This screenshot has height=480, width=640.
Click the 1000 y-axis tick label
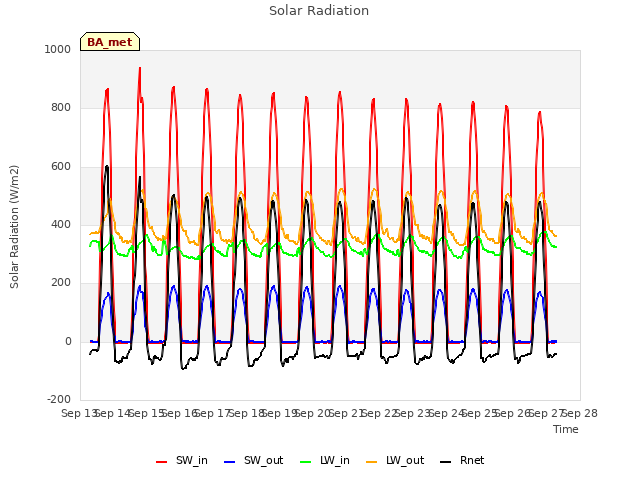[x=58, y=49]
